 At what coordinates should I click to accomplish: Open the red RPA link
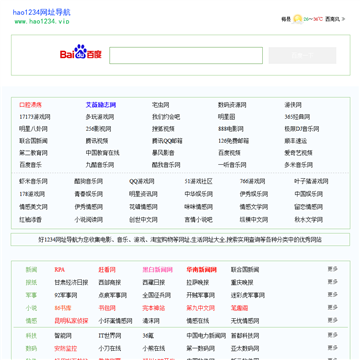(59, 270)
